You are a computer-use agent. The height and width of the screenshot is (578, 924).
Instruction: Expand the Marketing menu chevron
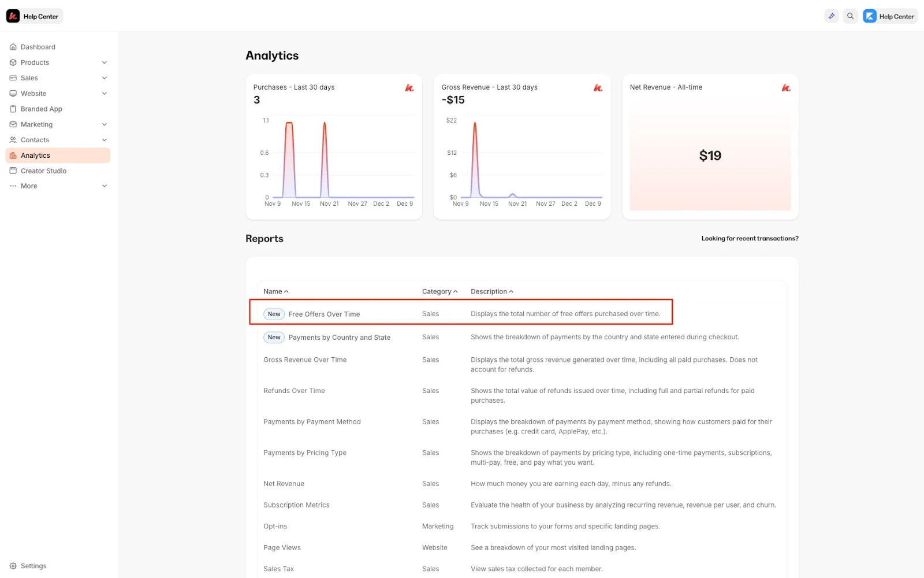(x=105, y=124)
